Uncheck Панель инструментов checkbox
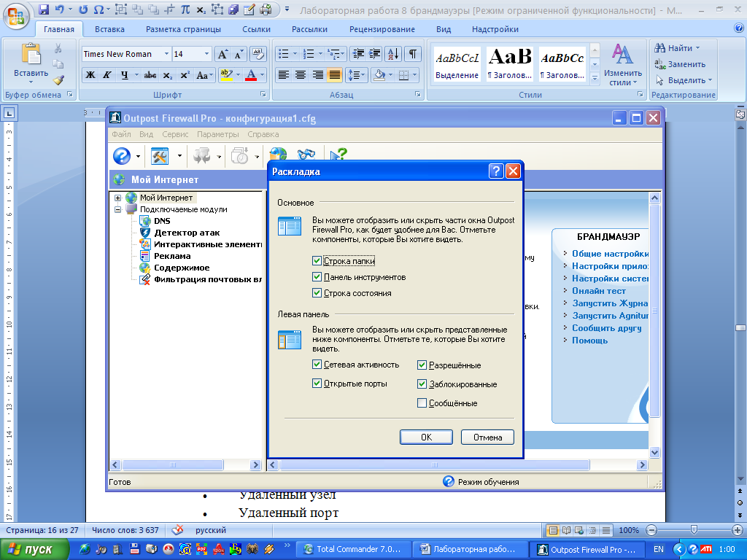747x560 pixels. (x=317, y=276)
